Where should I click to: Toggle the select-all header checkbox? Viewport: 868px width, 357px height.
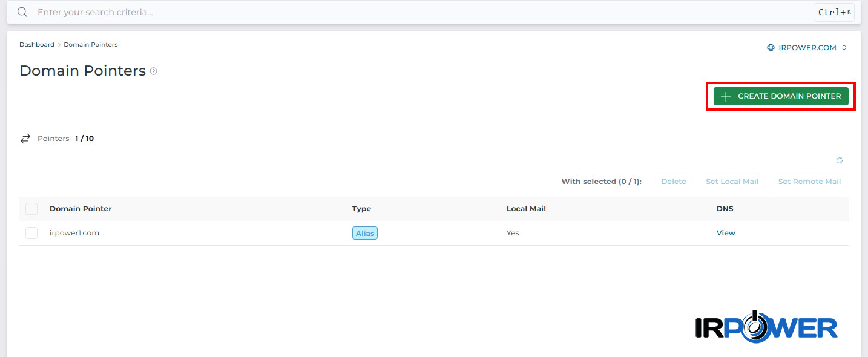[31, 209]
